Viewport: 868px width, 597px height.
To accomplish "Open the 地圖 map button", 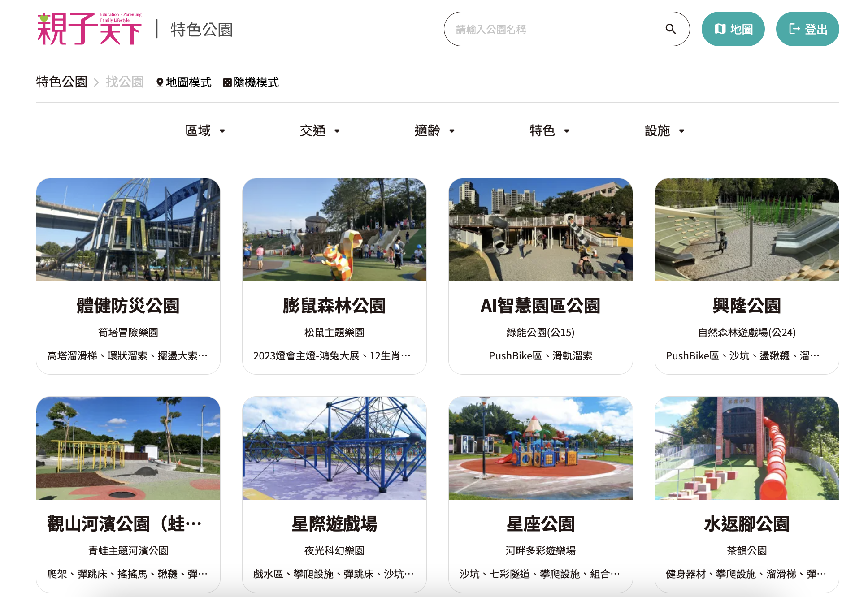I will (x=733, y=29).
